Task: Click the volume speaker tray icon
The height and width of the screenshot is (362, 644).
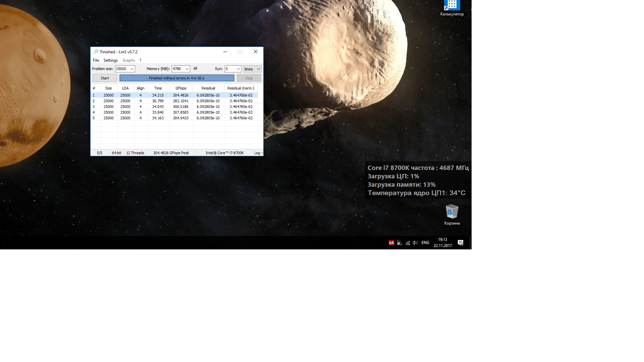Action: click(415, 243)
